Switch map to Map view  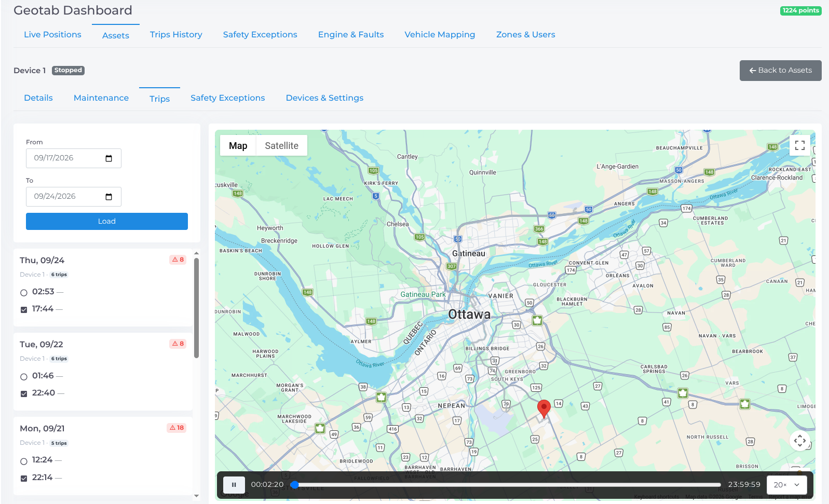tap(238, 146)
